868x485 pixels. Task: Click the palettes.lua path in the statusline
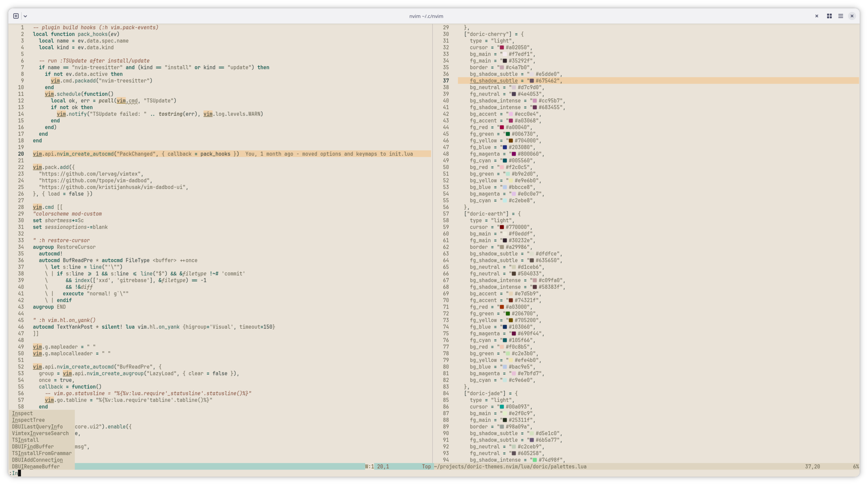pos(510,467)
